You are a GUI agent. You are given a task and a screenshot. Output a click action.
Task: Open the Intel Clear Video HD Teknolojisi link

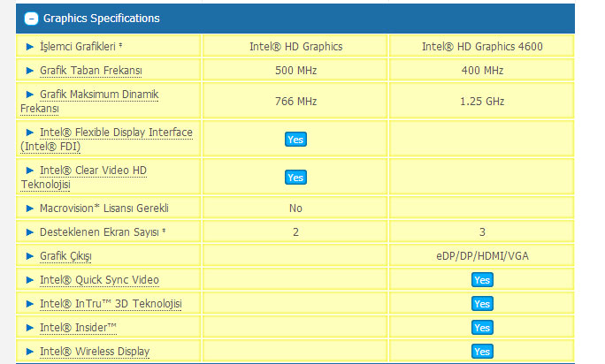point(84,178)
